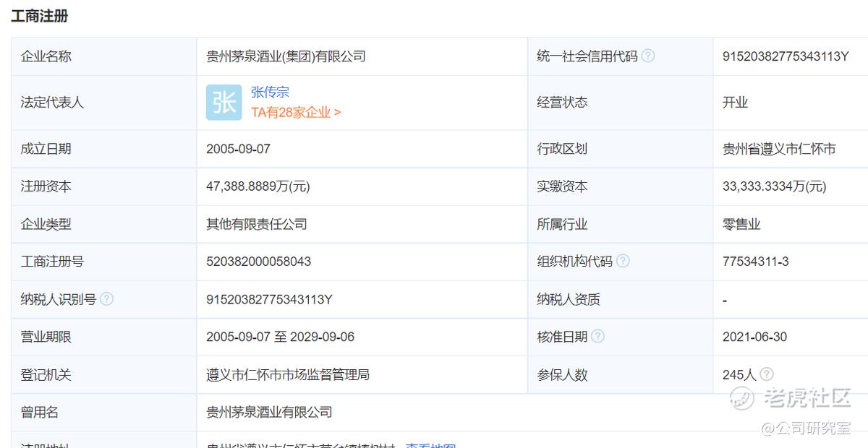Click the 贵州省遵义市仁怀市 region value

[x=779, y=149]
